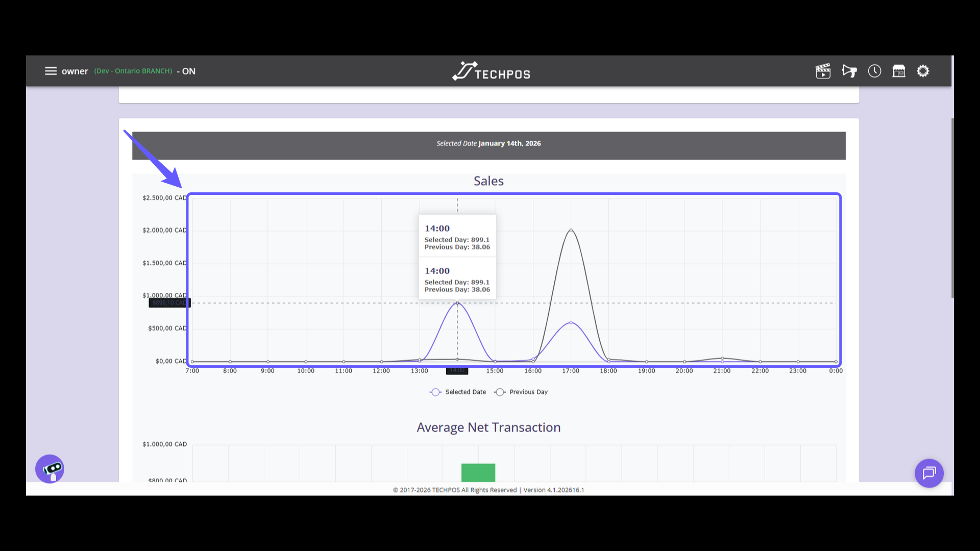Screen dimensions: 980x551
Task: Click the TECHPOS logo
Action: coord(491,71)
